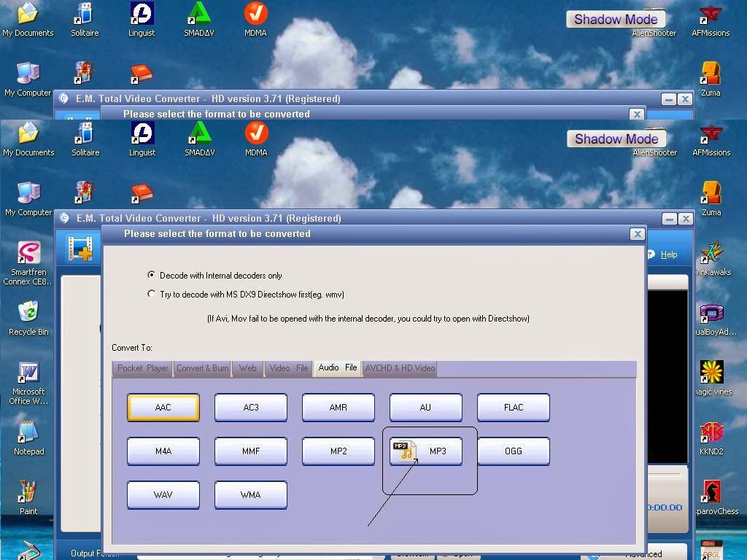
Task: Select the Audio File tab
Action: click(337, 367)
